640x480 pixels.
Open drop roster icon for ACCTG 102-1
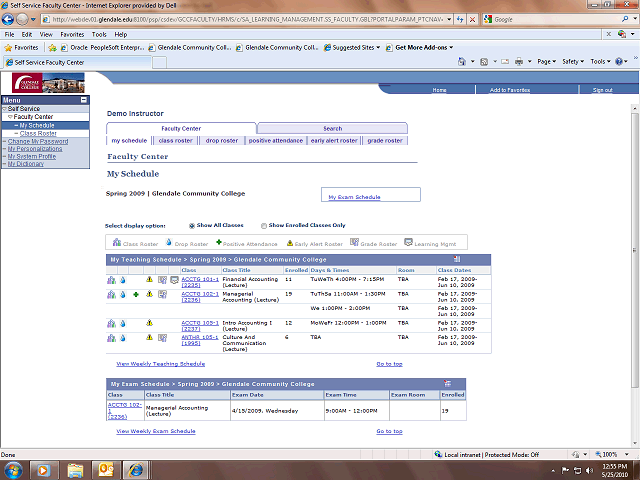click(x=123, y=295)
